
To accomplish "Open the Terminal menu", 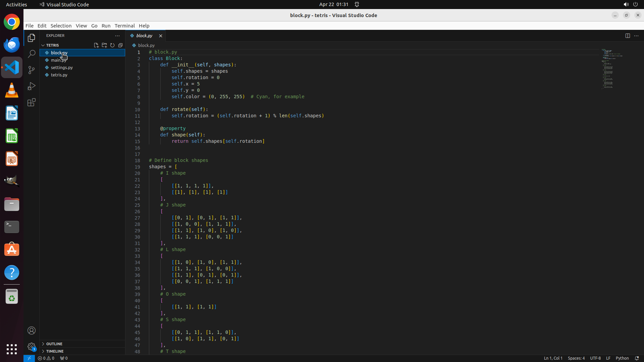I will 124,26.
